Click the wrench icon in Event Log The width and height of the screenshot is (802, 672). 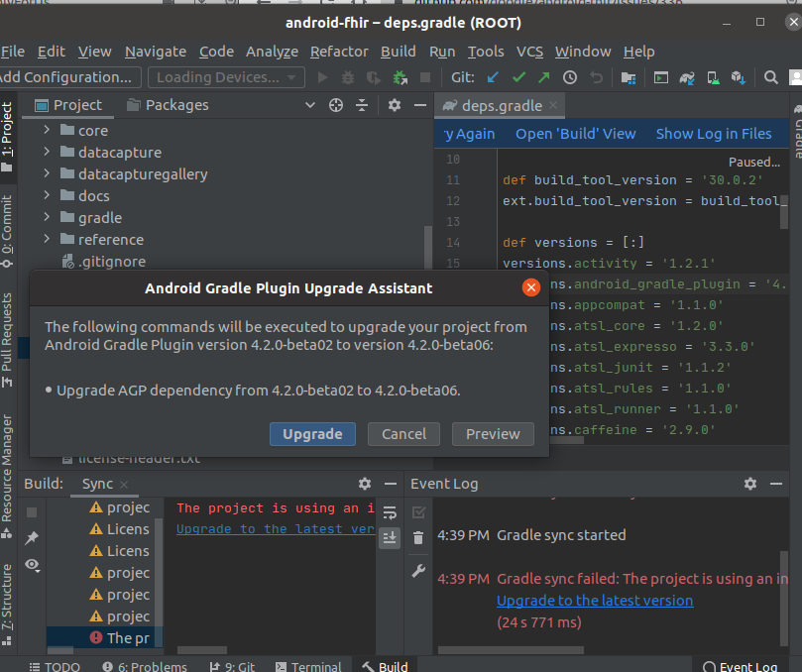coord(418,570)
